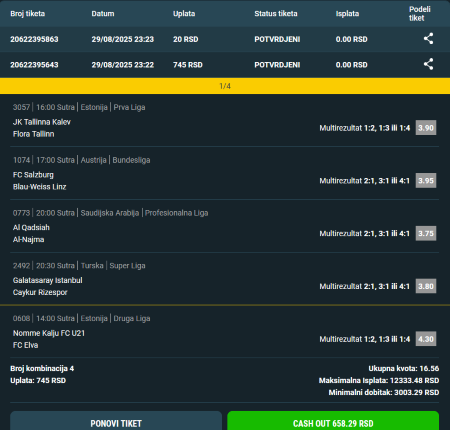Image resolution: width=450 pixels, height=430 pixels.
Task: Click odds 3.75 for Al Qadsiah match
Action: tap(426, 233)
